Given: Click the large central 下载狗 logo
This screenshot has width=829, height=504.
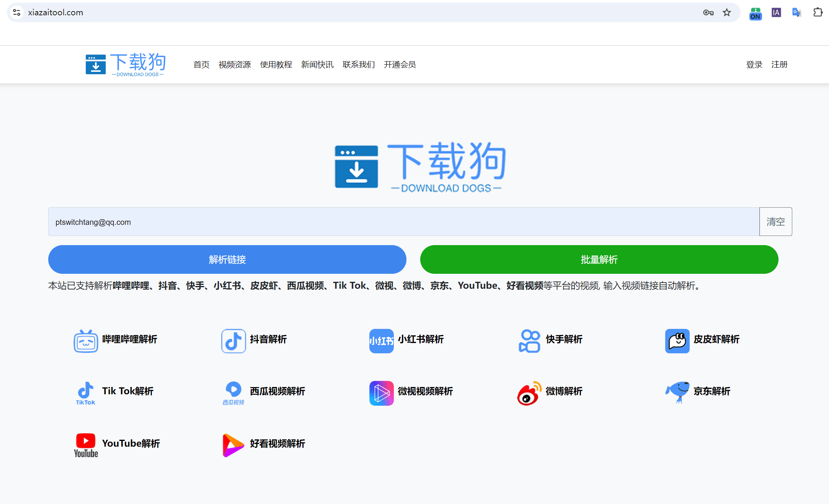Looking at the screenshot, I should coord(420,167).
